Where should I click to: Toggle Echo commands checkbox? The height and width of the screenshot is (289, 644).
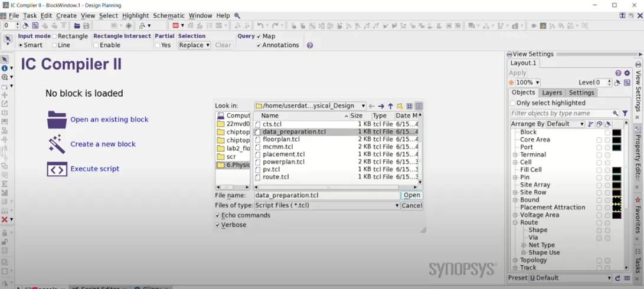[x=217, y=215]
